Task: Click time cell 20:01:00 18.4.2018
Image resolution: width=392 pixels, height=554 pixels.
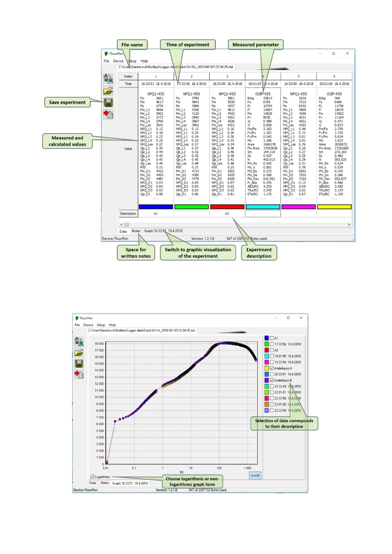Action: coord(334,84)
